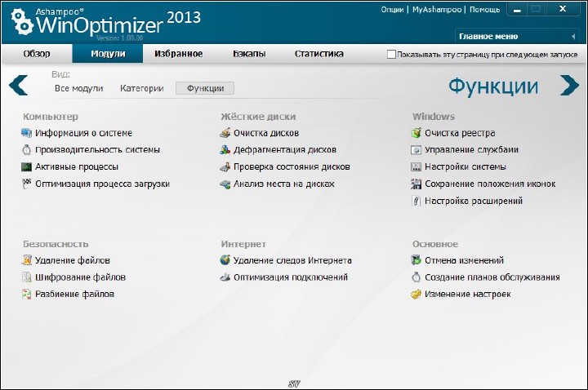Image resolution: width=588 pixels, height=390 pixels.
Task: Open Производительность системы module icon
Action: pos(28,150)
